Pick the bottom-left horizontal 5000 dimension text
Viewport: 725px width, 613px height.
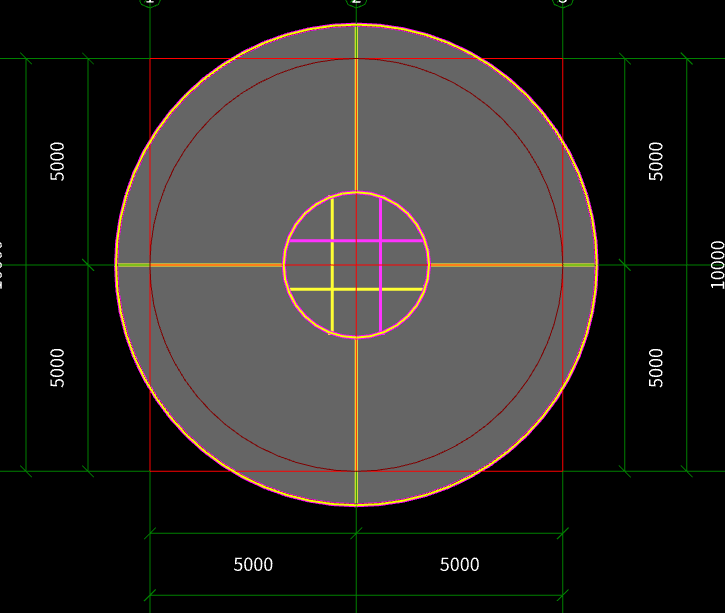pyautogui.click(x=253, y=565)
